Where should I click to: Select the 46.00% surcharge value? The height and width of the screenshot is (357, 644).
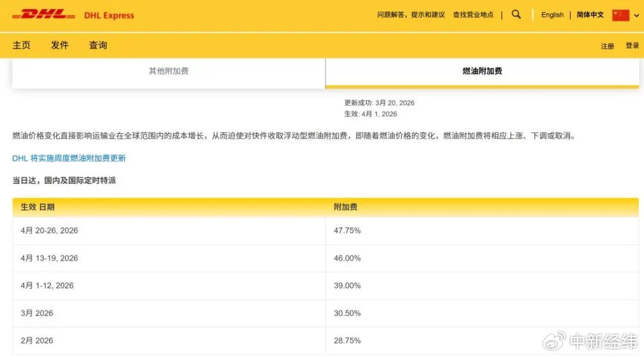coord(347,258)
